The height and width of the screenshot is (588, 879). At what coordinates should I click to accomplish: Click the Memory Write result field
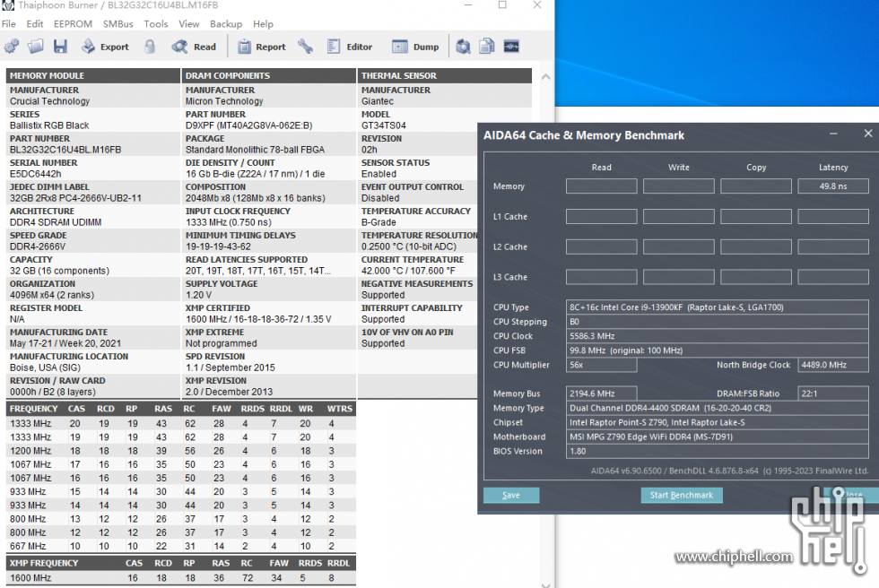(679, 186)
